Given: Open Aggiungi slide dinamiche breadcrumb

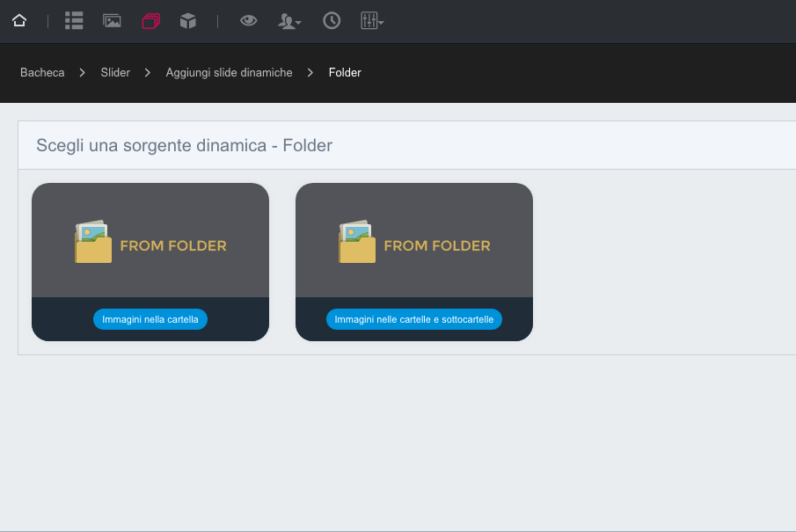Looking at the screenshot, I should point(229,73).
